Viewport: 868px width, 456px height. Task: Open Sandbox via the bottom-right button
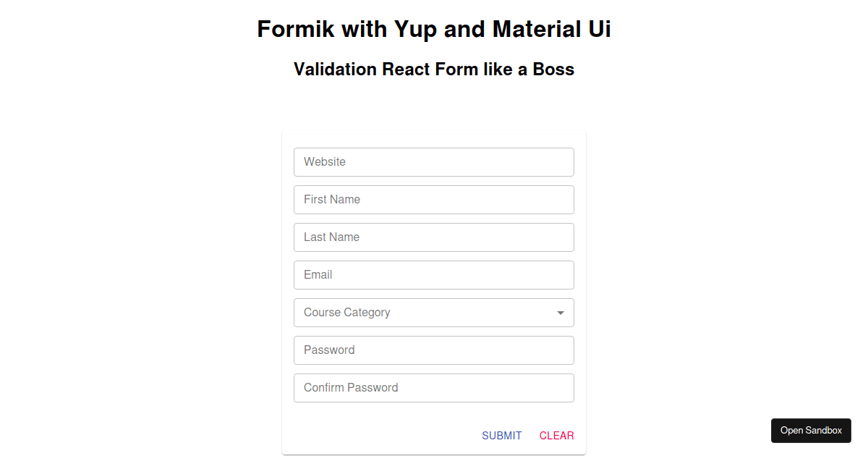(811, 430)
